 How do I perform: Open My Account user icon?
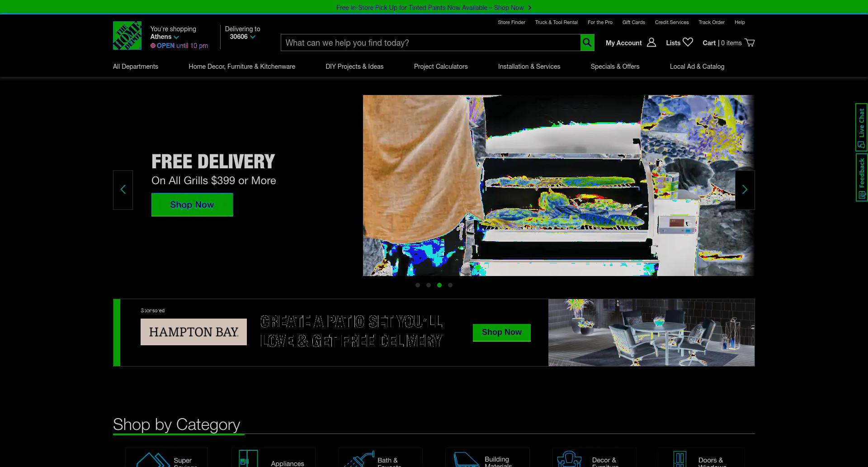(651, 43)
